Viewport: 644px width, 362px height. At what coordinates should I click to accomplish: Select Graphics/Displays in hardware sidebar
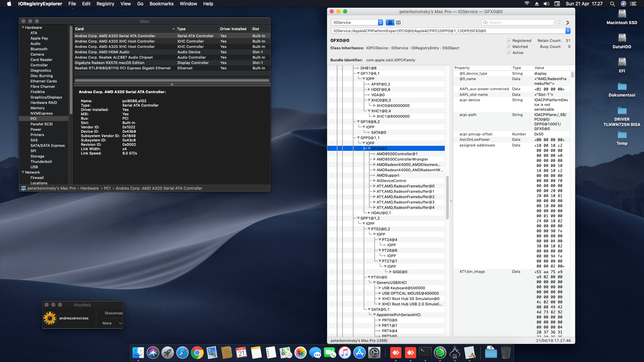[46, 97]
